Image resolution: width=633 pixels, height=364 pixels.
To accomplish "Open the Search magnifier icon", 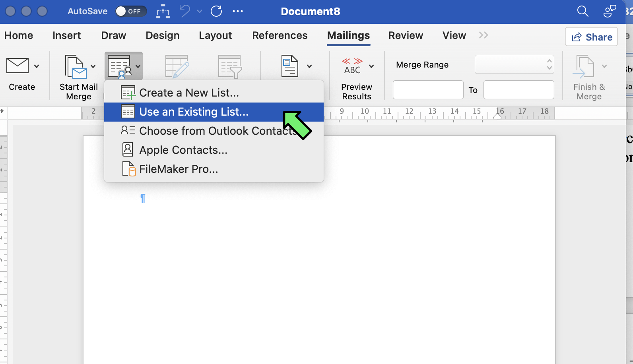I will click(x=583, y=11).
